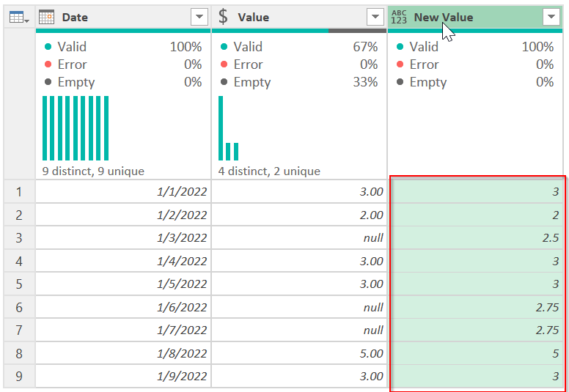The width and height of the screenshot is (569, 392).
Task: Select row number 3
Action: coord(19,238)
